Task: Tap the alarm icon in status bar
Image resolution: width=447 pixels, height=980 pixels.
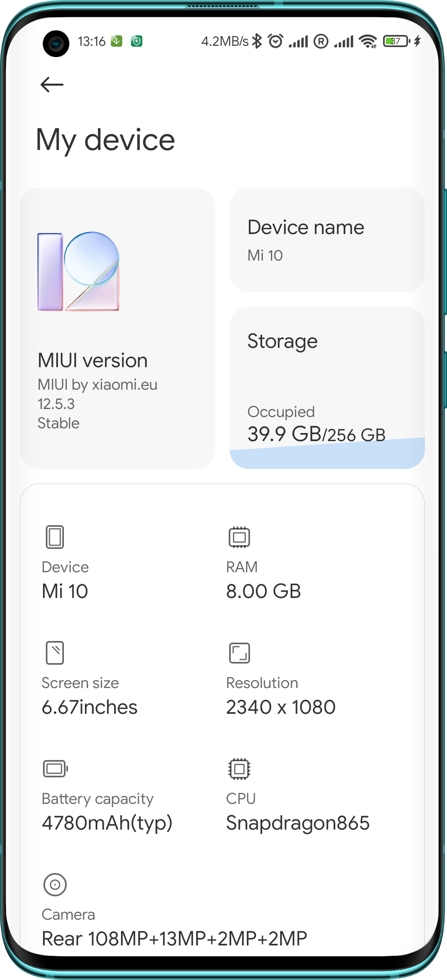Action: pyautogui.click(x=275, y=41)
